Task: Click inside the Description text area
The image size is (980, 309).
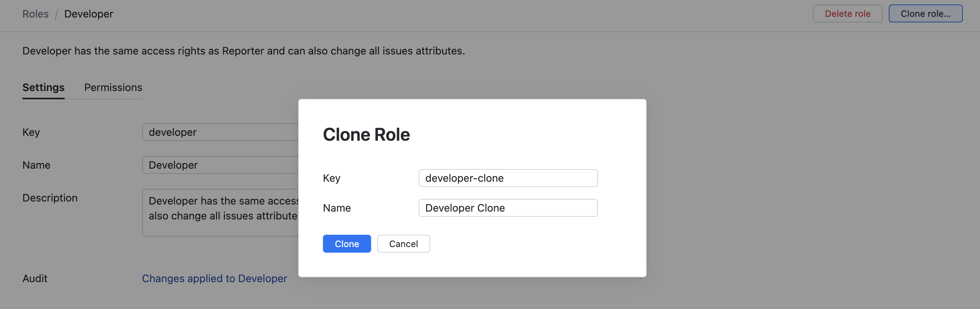Action: point(220,213)
